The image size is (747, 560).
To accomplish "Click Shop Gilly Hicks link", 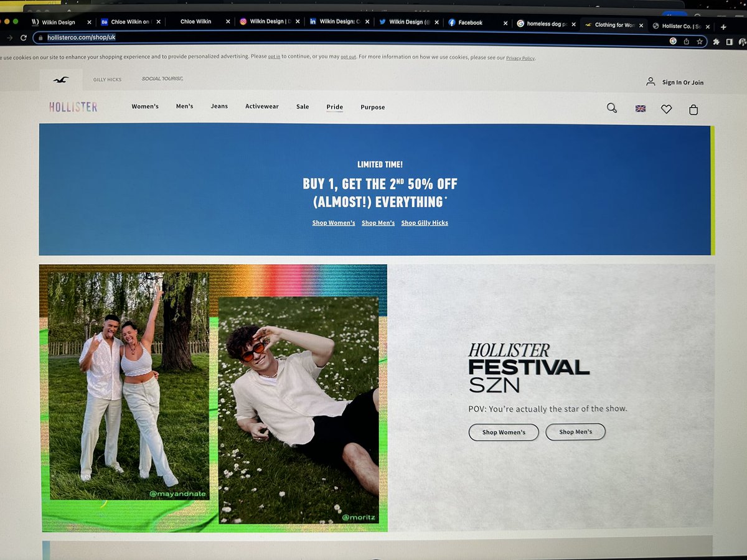I will coord(425,223).
